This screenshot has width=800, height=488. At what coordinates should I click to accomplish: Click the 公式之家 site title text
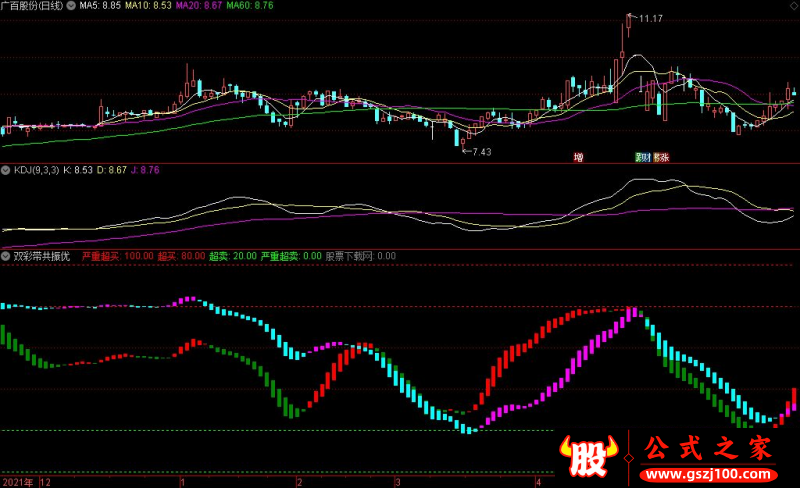pos(708,448)
